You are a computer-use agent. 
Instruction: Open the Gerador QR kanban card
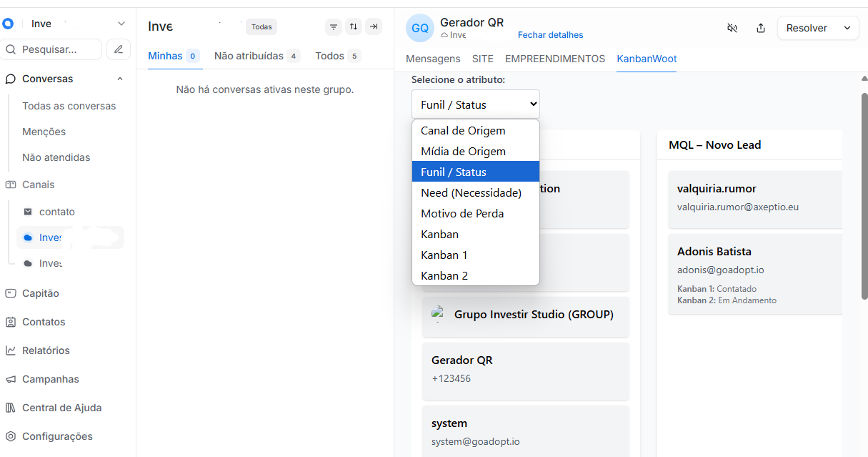point(526,370)
